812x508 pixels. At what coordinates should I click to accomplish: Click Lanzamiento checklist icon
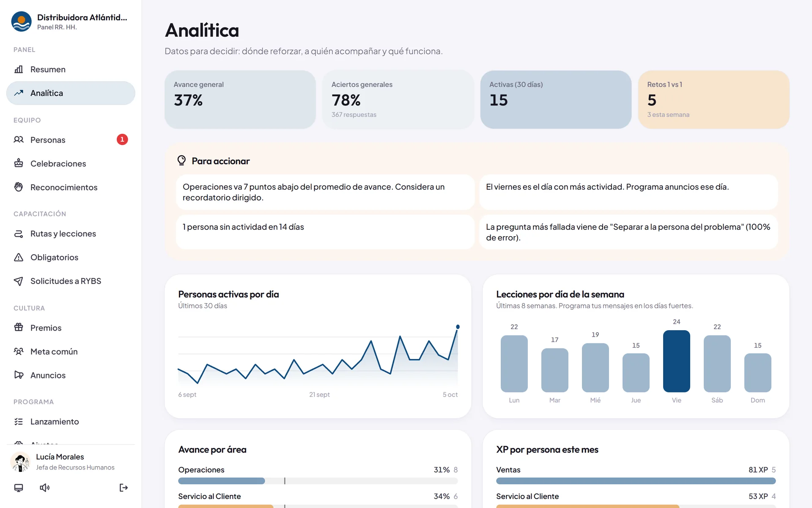[x=19, y=422]
